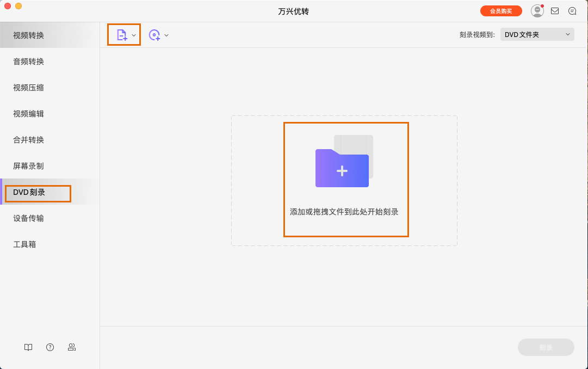Open the user account icon at top right
588x369 pixels.
click(x=537, y=10)
